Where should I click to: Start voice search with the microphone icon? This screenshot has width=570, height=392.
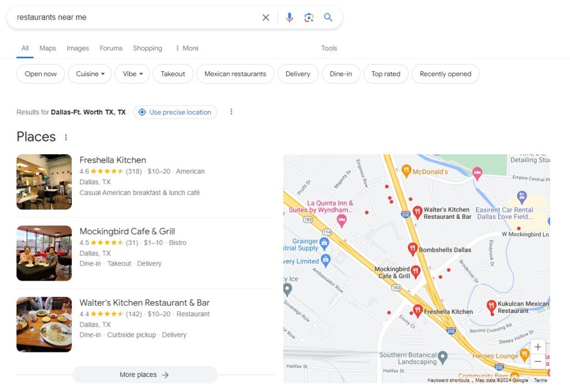click(x=289, y=17)
